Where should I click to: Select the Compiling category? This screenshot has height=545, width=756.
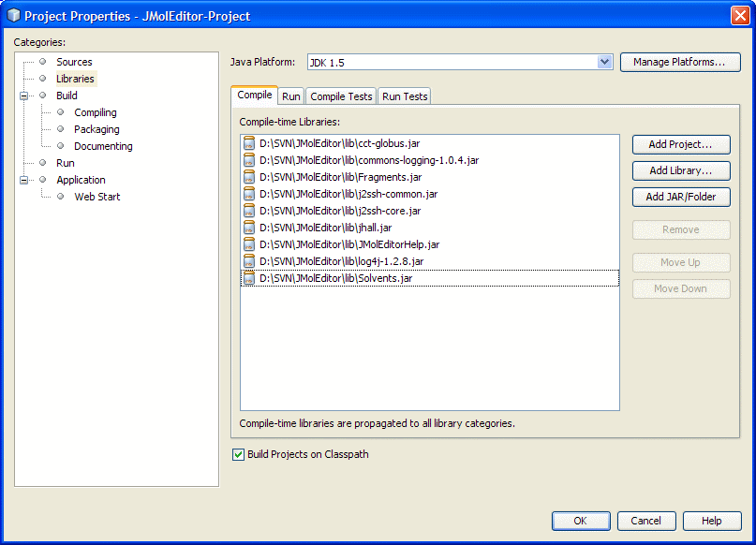[x=96, y=112]
